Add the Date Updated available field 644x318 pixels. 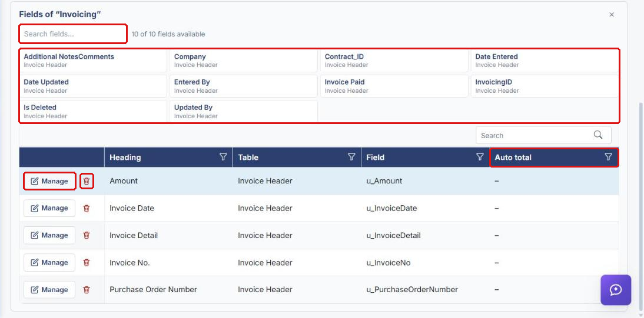93,86
